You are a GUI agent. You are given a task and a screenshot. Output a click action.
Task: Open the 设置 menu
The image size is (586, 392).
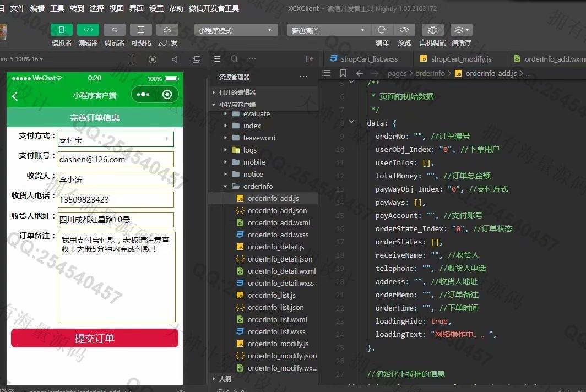(156, 8)
